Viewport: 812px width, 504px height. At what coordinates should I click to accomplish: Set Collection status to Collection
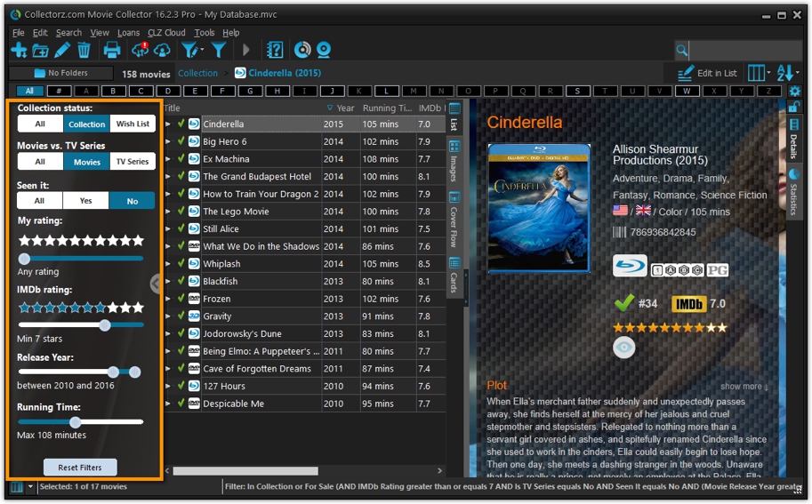point(86,124)
